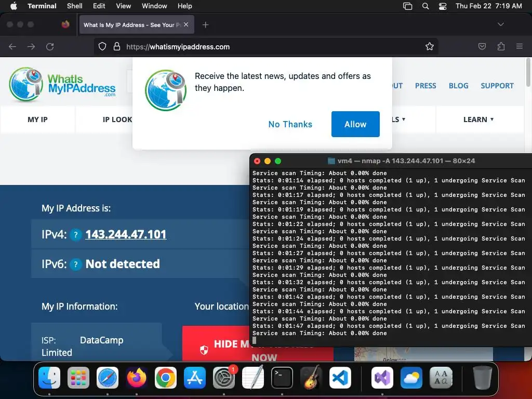Open a new Firefox tab
532x399 pixels.
point(205,25)
